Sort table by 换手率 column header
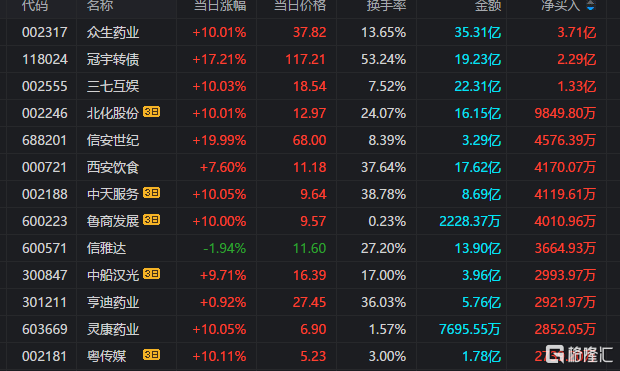This screenshot has width=620, height=371. pos(386,6)
